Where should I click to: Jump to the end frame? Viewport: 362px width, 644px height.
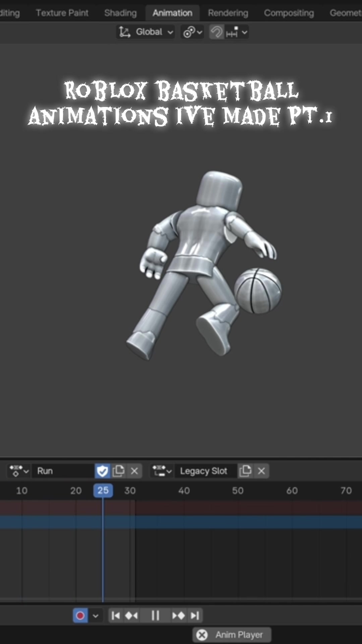click(x=195, y=615)
